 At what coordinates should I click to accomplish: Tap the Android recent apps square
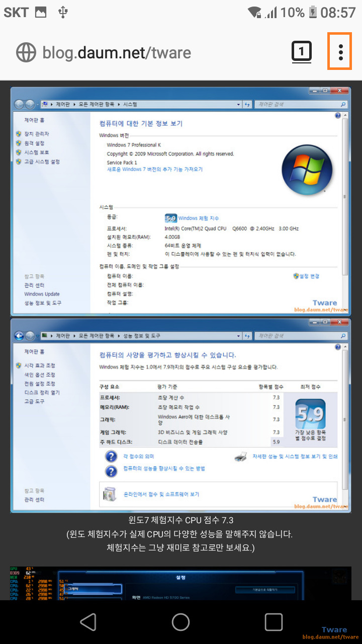tap(274, 622)
